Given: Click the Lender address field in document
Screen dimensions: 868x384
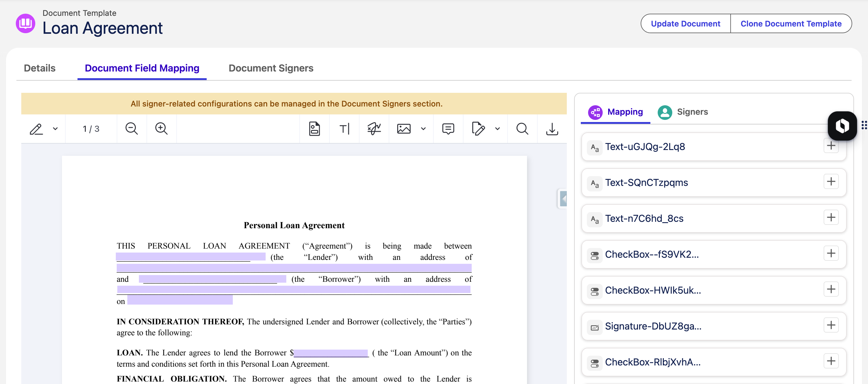Looking at the screenshot, I should point(294,268).
